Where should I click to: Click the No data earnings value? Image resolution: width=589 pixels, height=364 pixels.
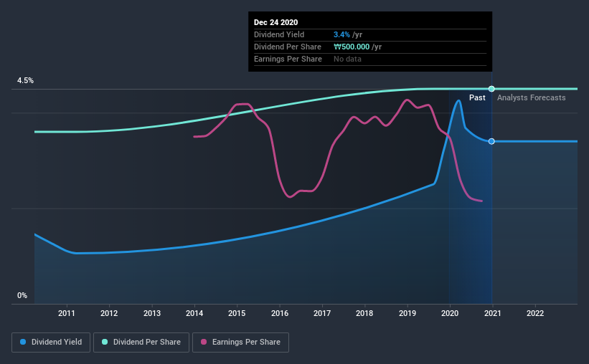click(x=347, y=59)
